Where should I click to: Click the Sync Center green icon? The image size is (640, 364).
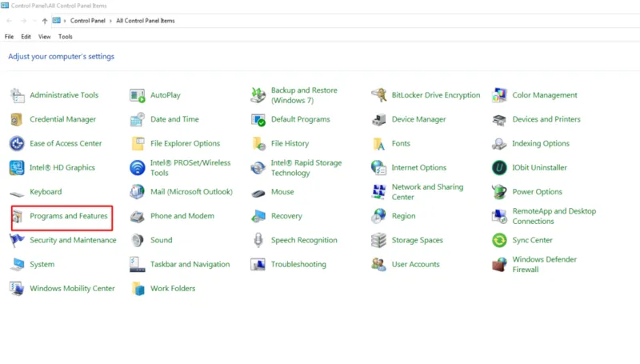click(x=499, y=240)
